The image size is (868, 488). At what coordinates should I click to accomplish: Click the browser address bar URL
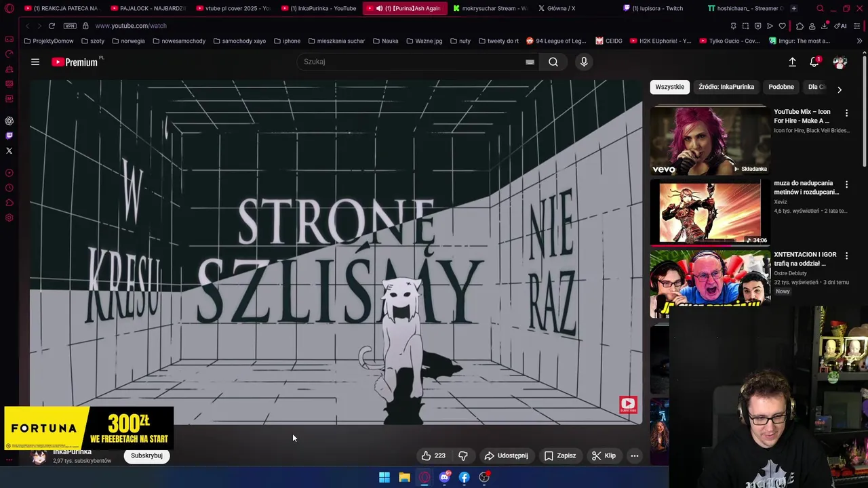click(131, 26)
